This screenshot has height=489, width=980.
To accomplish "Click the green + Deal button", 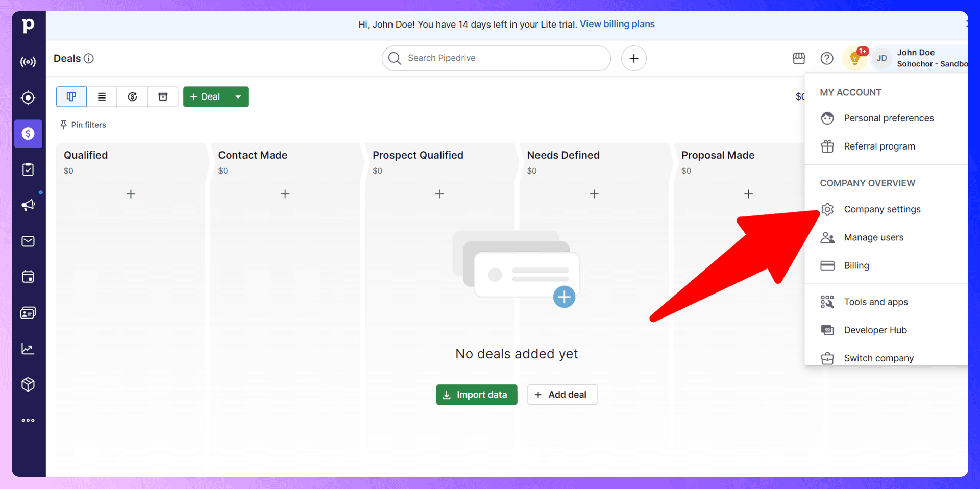I will click(x=205, y=97).
